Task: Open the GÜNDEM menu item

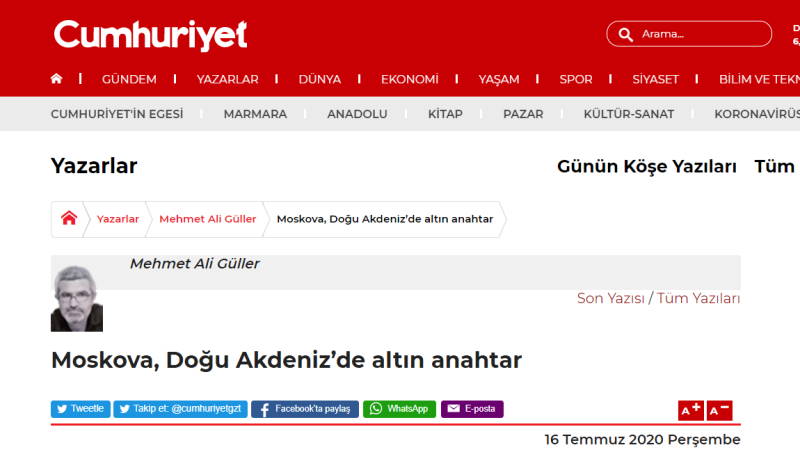Action: pos(129,79)
